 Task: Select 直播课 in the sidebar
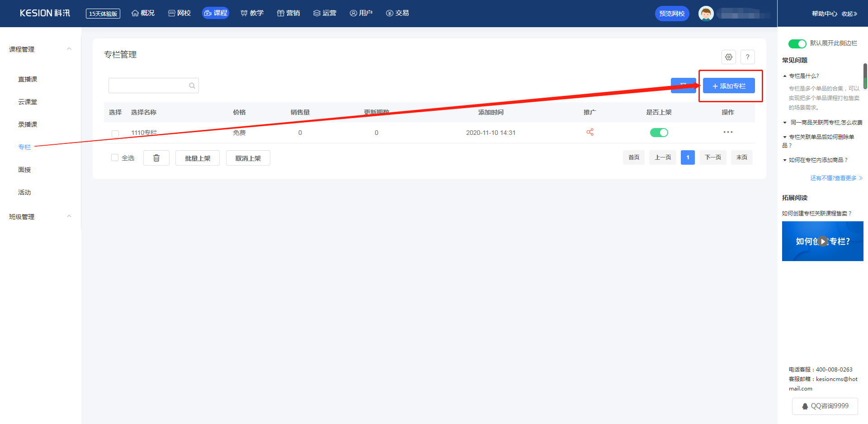coord(28,79)
